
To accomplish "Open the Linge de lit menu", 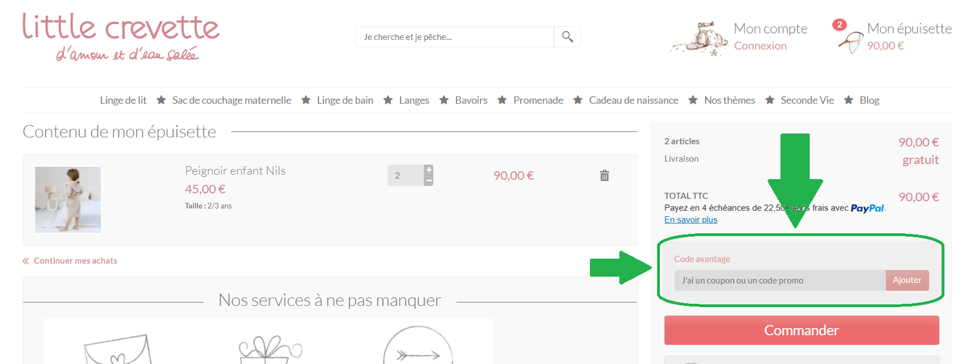I will click(123, 100).
